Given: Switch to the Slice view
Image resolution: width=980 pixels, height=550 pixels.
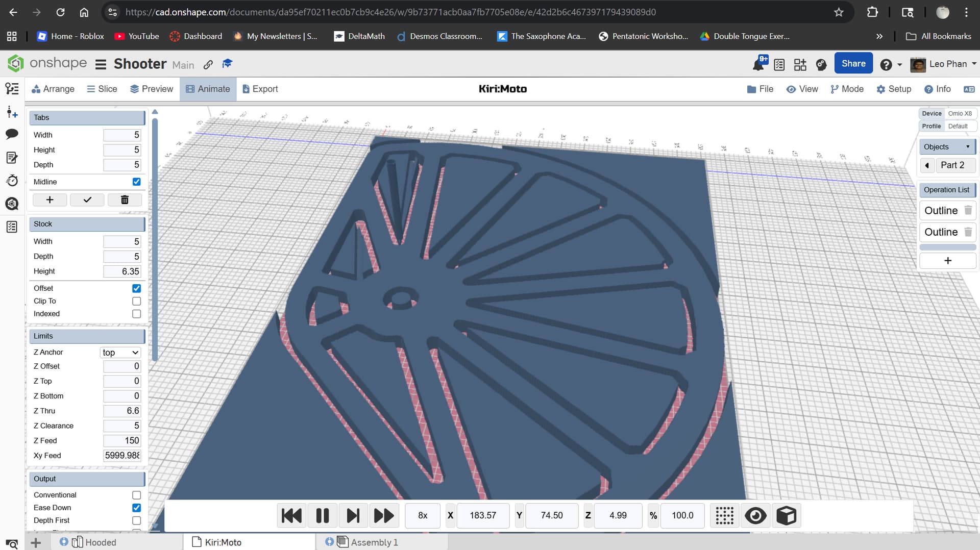Looking at the screenshot, I should tap(102, 89).
